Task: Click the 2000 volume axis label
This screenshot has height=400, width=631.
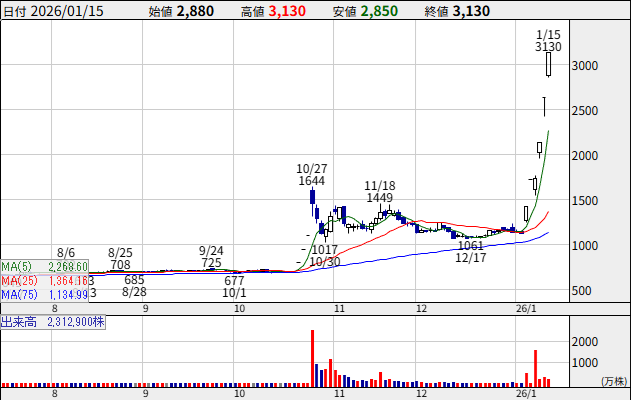Action: tap(585, 342)
